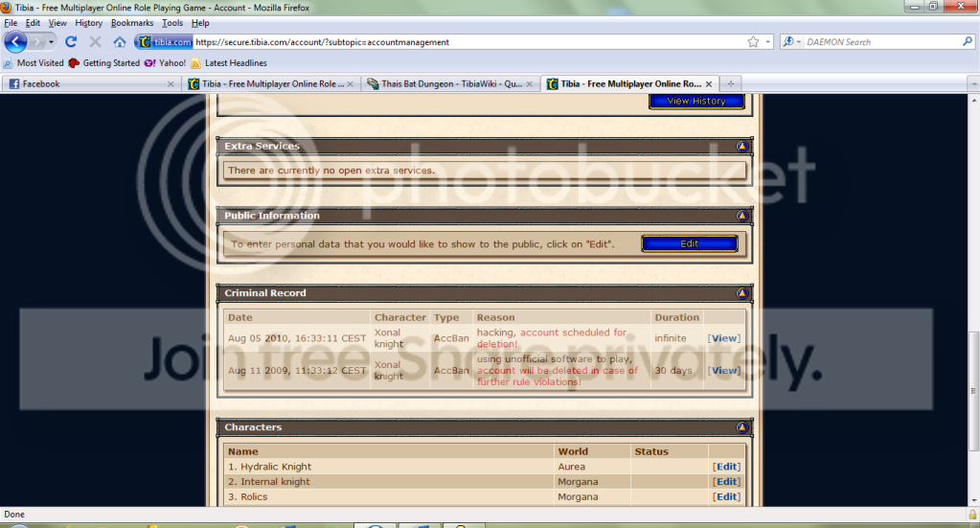Open the File menu
Viewport: 980px width, 528px height.
tap(11, 23)
